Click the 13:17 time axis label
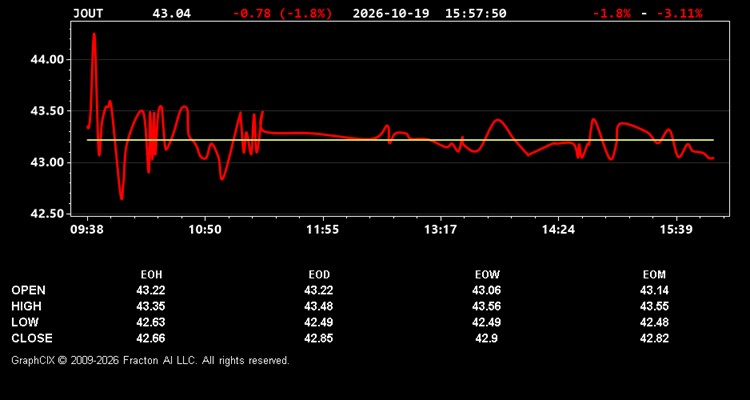The height and width of the screenshot is (400, 750). 441,230
